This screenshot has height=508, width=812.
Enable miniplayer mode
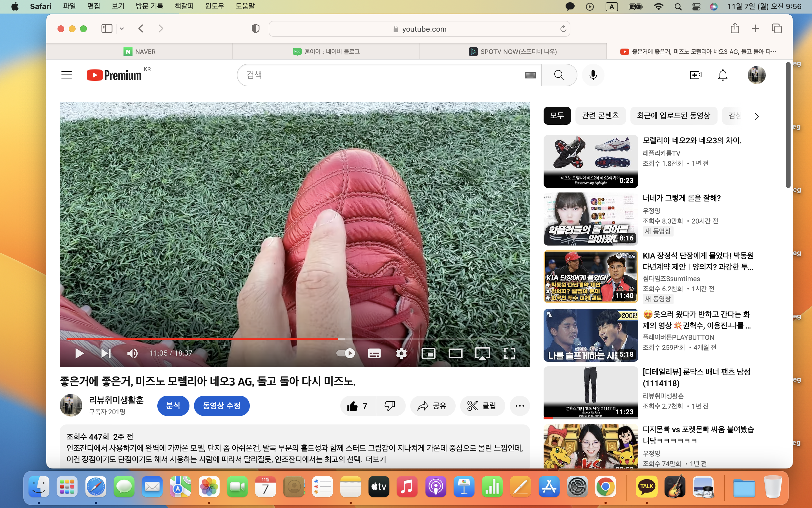tap(429, 353)
